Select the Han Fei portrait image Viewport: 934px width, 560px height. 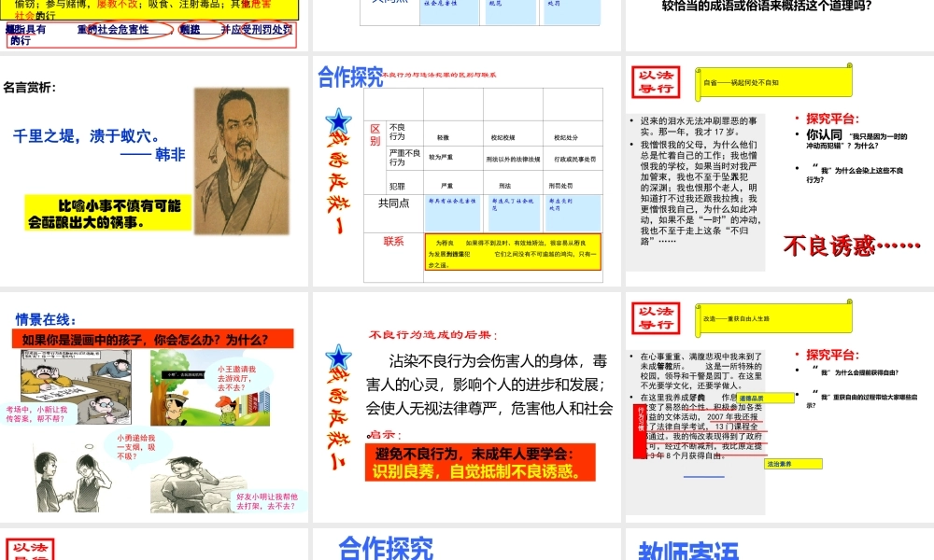pyautogui.click(x=242, y=161)
